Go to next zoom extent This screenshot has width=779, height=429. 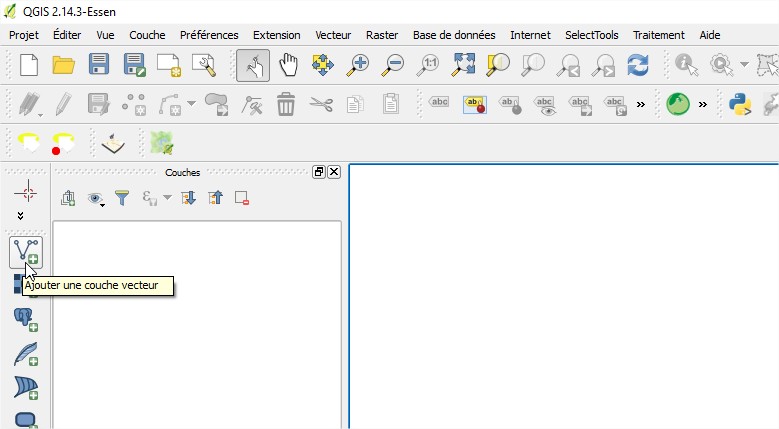click(603, 65)
